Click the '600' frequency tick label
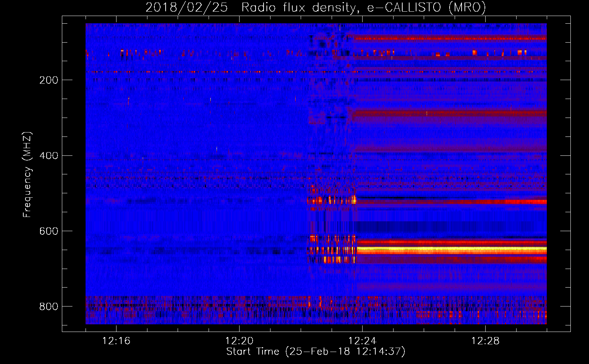The image size is (589, 364). pos(49,231)
